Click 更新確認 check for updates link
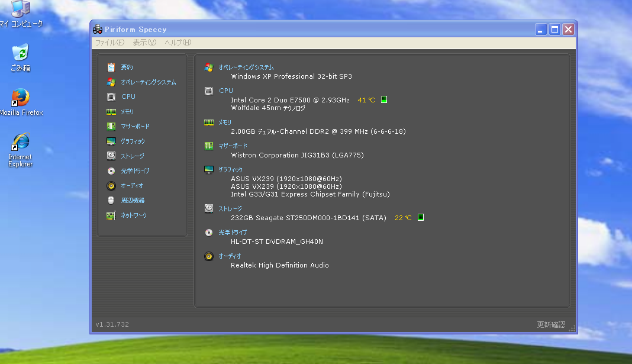The height and width of the screenshot is (364, 632). [551, 324]
